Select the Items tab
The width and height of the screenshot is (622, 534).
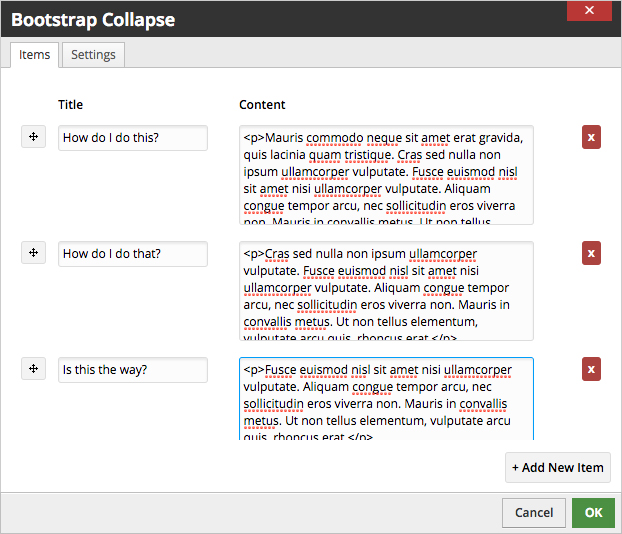tap(35, 55)
